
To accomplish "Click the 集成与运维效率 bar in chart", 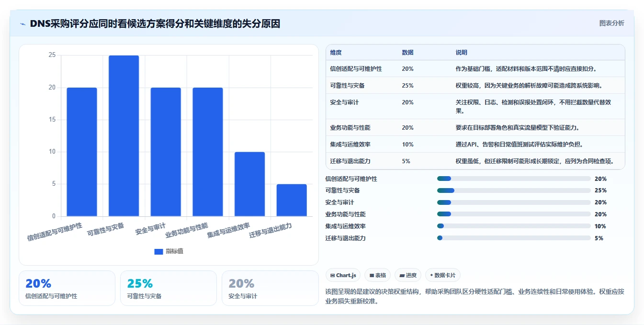I will click(249, 184).
